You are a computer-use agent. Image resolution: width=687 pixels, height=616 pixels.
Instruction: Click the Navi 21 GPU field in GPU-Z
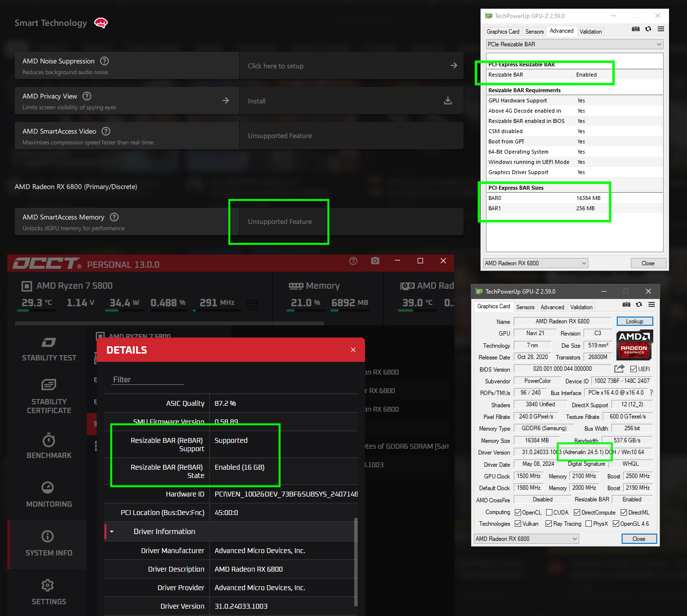[x=535, y=333]
